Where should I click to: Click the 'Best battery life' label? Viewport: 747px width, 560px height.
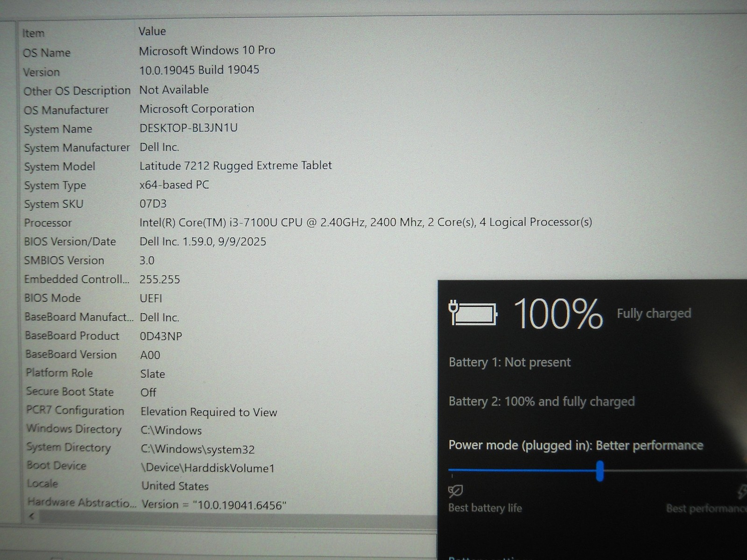(485, 508)
